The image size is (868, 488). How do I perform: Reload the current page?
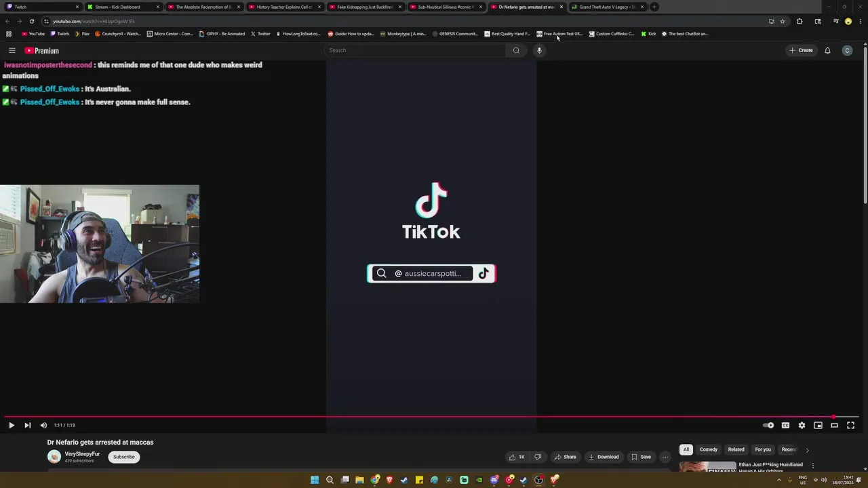31,21
